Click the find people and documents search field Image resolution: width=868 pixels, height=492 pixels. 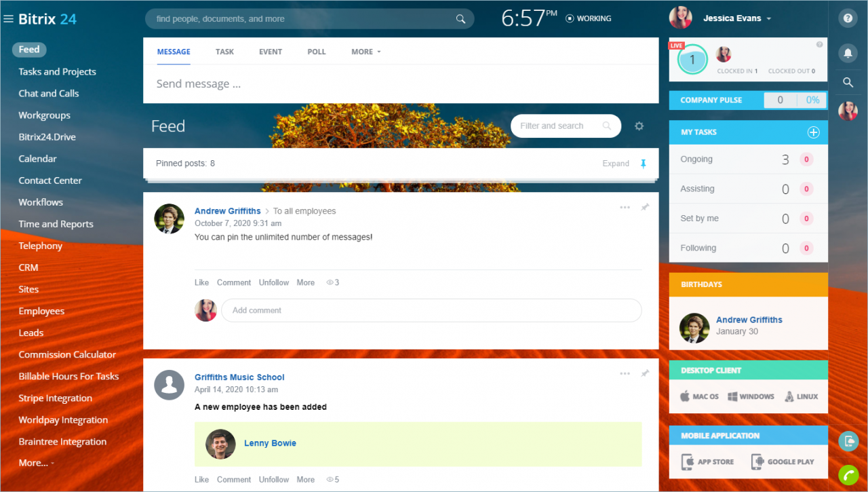point(309,19)
